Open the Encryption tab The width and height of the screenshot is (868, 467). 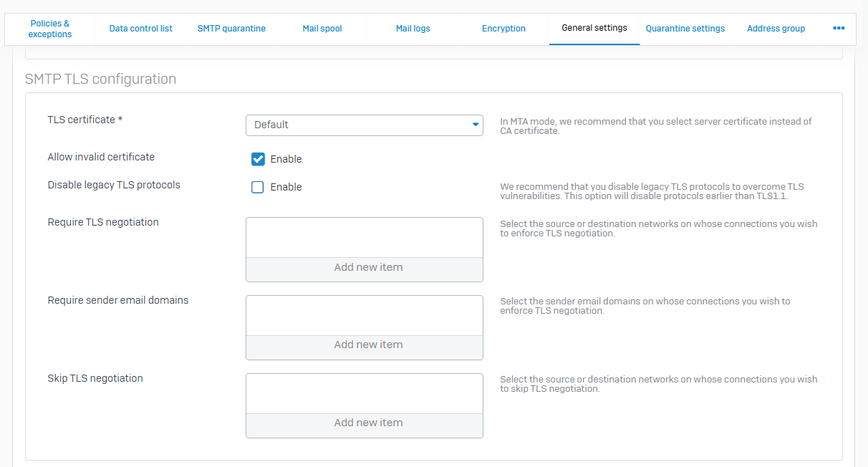[503, 29]
